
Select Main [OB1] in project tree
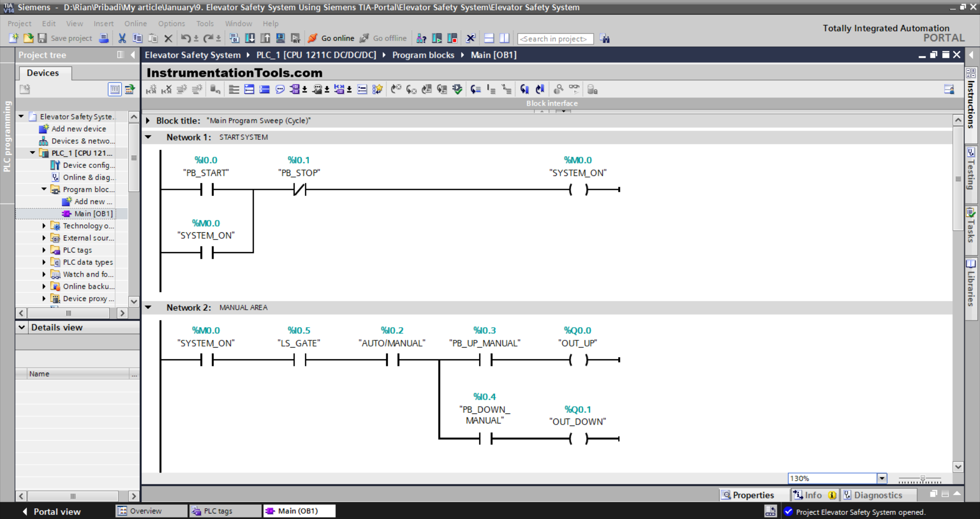[x=88, y=214]
